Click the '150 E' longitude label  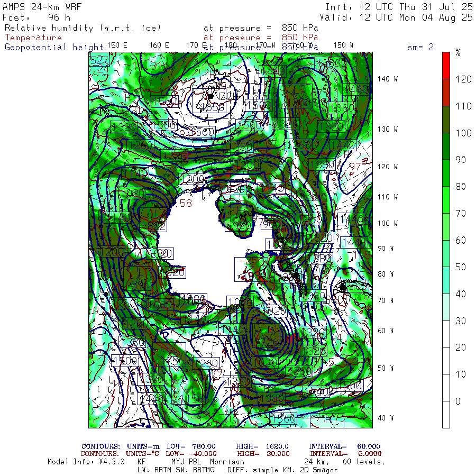[117, 45]
